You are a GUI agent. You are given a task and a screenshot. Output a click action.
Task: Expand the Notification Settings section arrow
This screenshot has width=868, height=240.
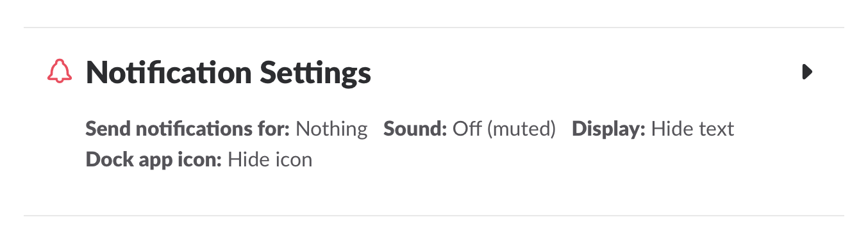coord(807,72)
